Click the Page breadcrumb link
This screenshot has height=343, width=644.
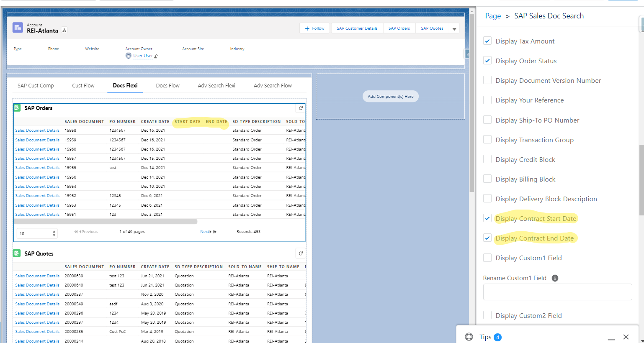coord(493,16)
